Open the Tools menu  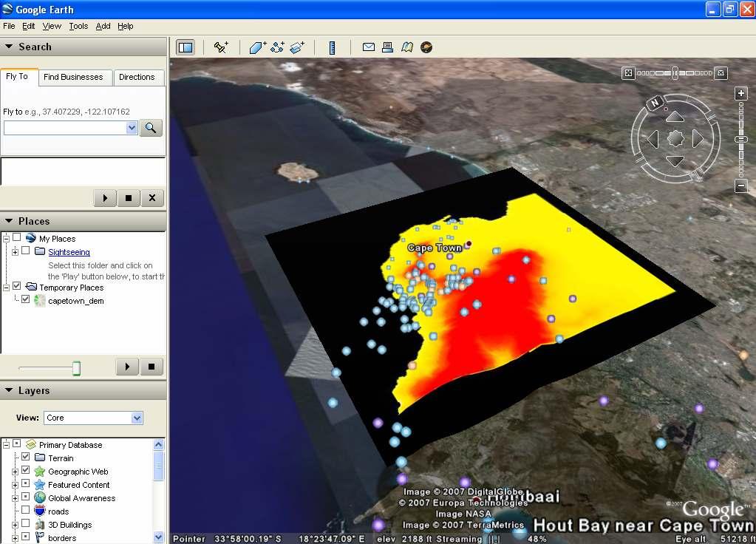click(78, 26)
